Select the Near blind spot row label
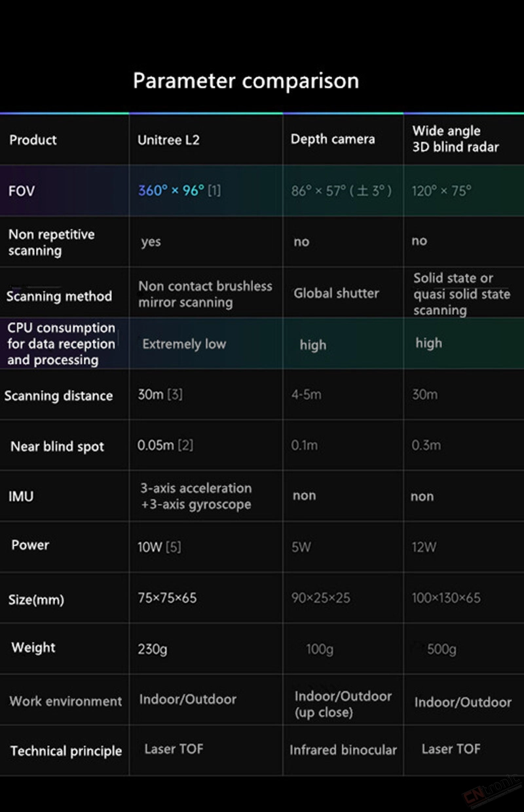Image resolution: width=524 pixels, height=812 pixels. coord(57,447)
